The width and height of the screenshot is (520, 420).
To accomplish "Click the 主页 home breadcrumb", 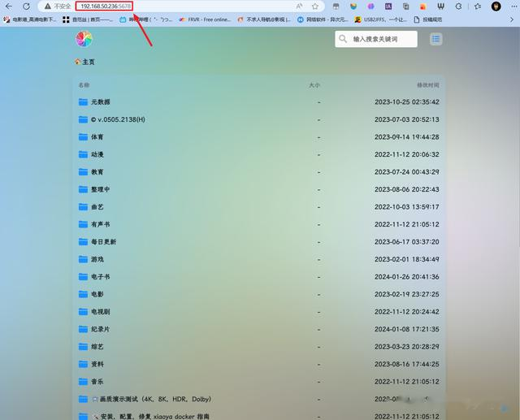I will [84, 62].
